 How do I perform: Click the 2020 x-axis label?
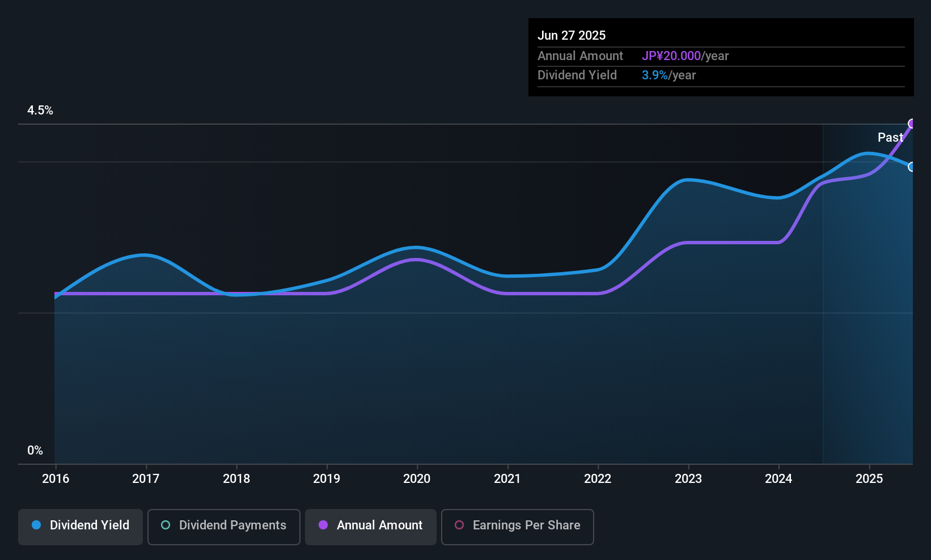click(x=417, y=478)
